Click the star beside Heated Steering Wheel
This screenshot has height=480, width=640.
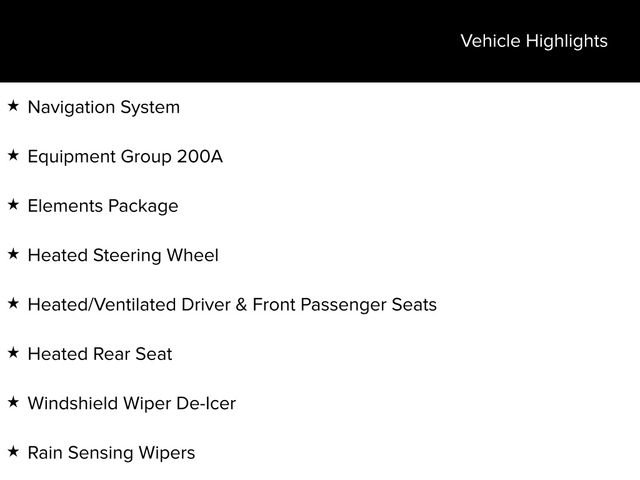click(13, 254)
